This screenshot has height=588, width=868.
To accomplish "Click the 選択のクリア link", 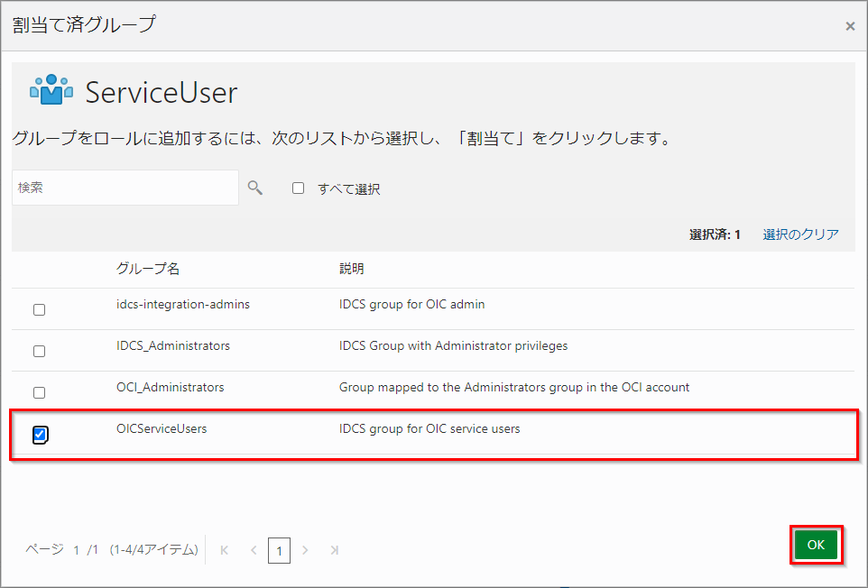I will point(800,234).
